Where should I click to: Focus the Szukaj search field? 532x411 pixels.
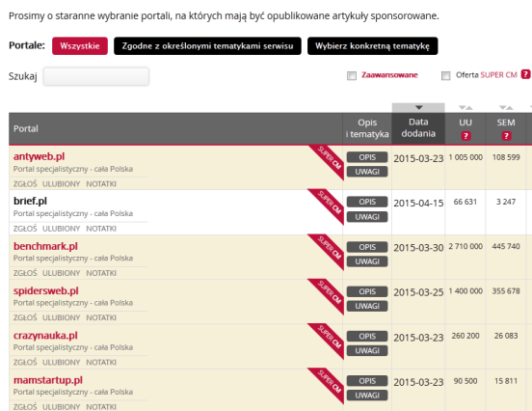(96, 76)
